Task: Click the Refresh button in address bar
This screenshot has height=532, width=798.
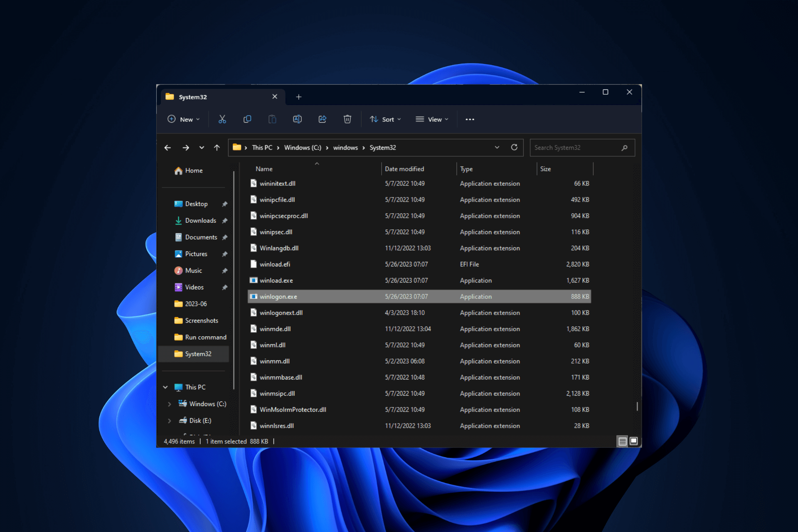Action: tap(514, 147)
